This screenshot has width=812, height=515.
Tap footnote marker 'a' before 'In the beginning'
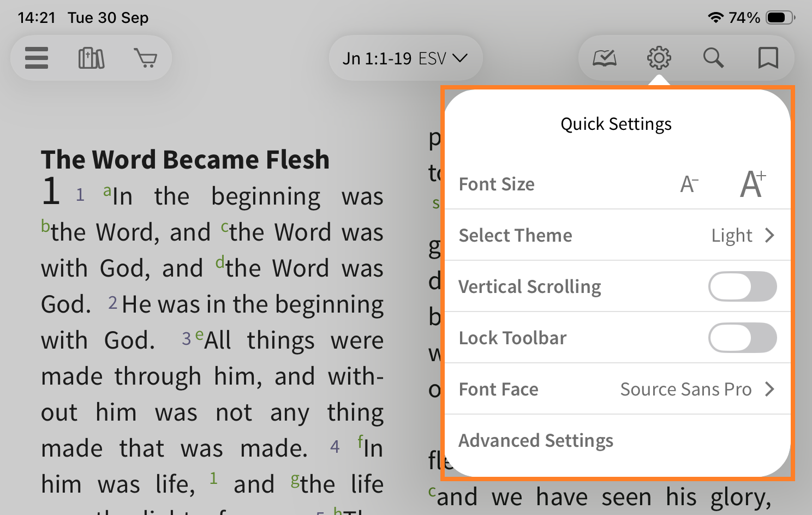107,191
